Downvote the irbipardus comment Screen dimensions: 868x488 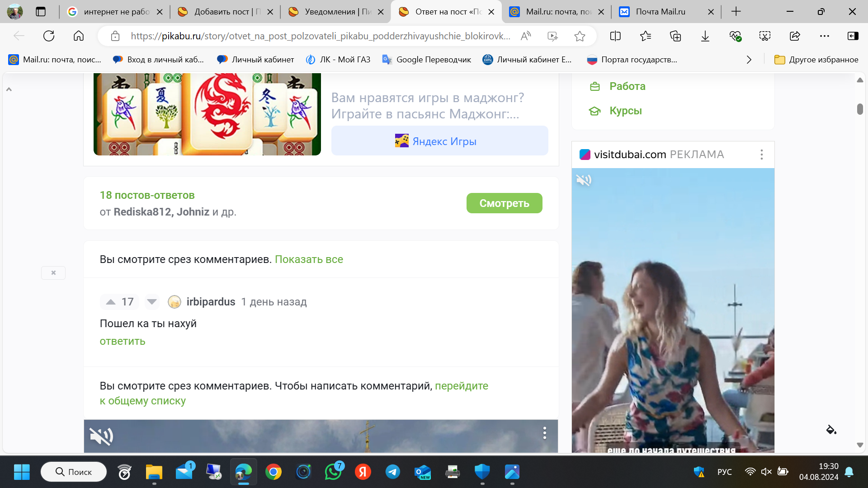click(x=152, y=302)
